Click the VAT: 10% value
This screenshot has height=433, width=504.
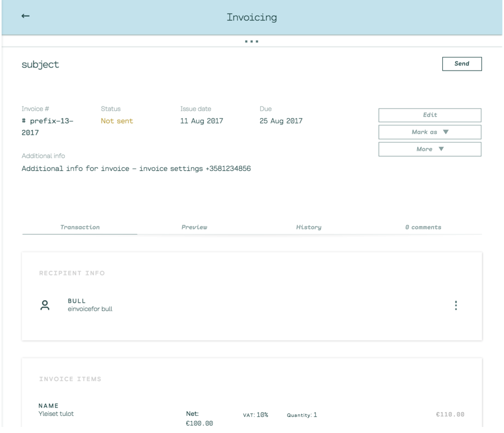point(256,415)
